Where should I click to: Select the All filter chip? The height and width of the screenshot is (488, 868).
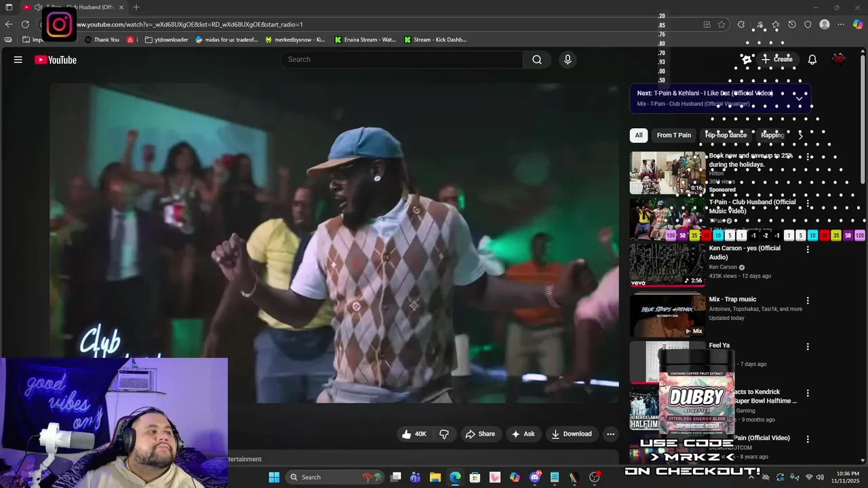[x=638, y=136]
